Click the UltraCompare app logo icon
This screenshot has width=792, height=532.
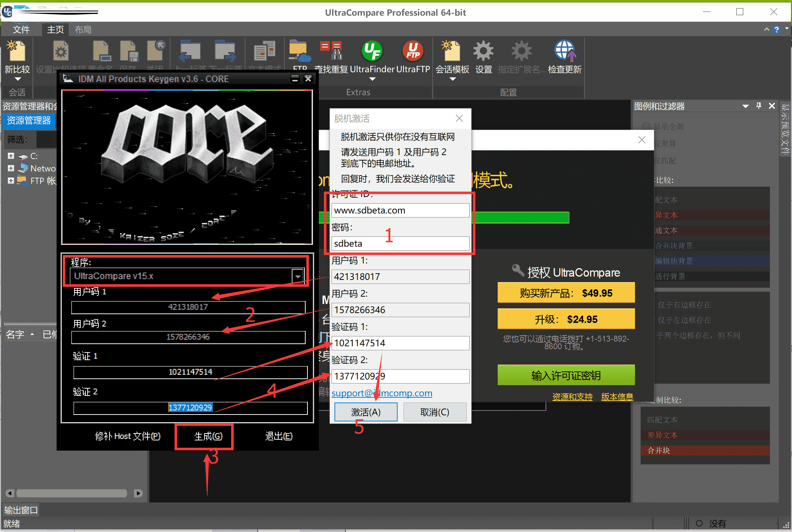coord(7,12)
